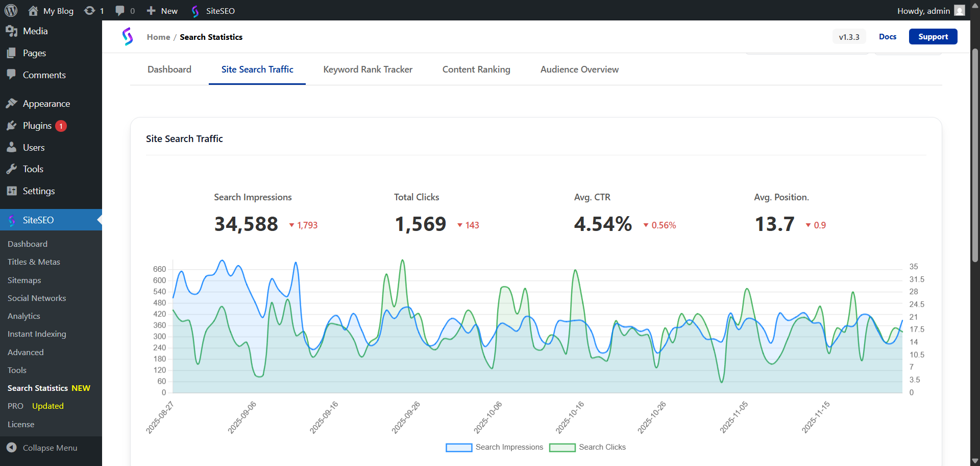Open the Comments bubble icon in the admin bar
The image size is (980, 466).
tap(119, 10)
